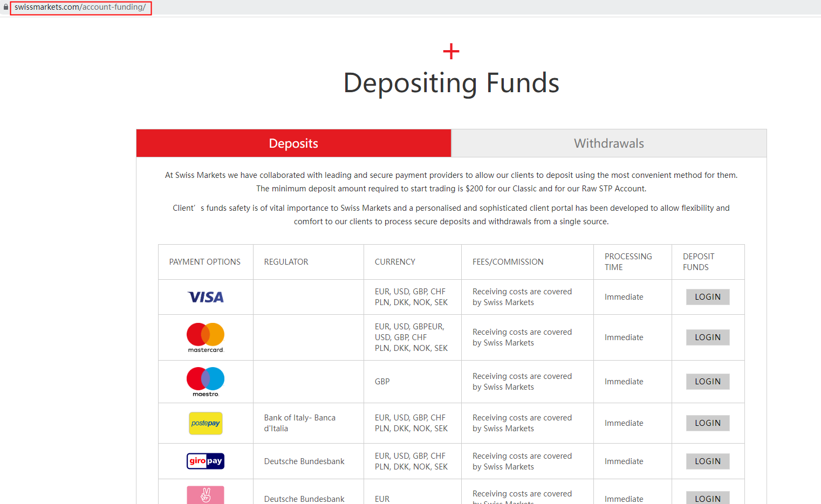The image size is (821, 504).
Task: Click the Visa row currency list
Action: 411,297
